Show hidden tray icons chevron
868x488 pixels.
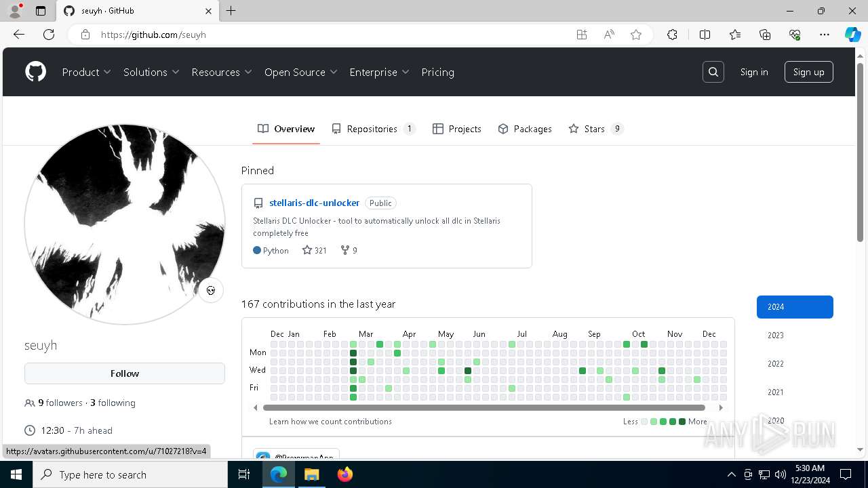click(x=731, y=474)
